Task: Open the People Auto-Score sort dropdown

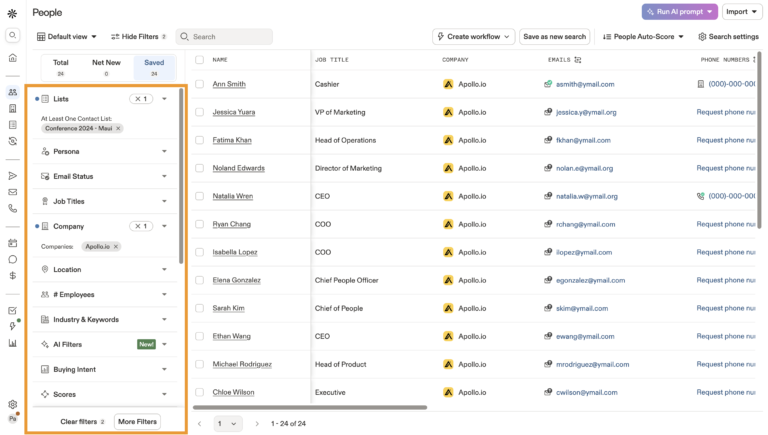Action: 643,37
